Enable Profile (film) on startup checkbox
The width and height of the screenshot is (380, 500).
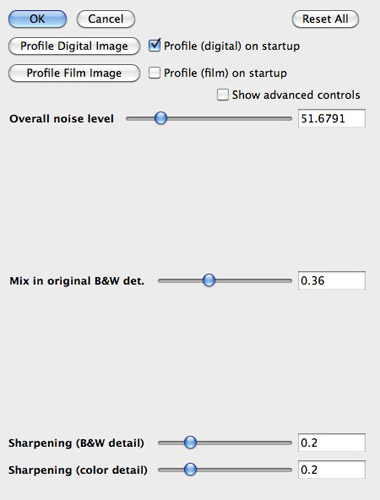coord(154,73)
